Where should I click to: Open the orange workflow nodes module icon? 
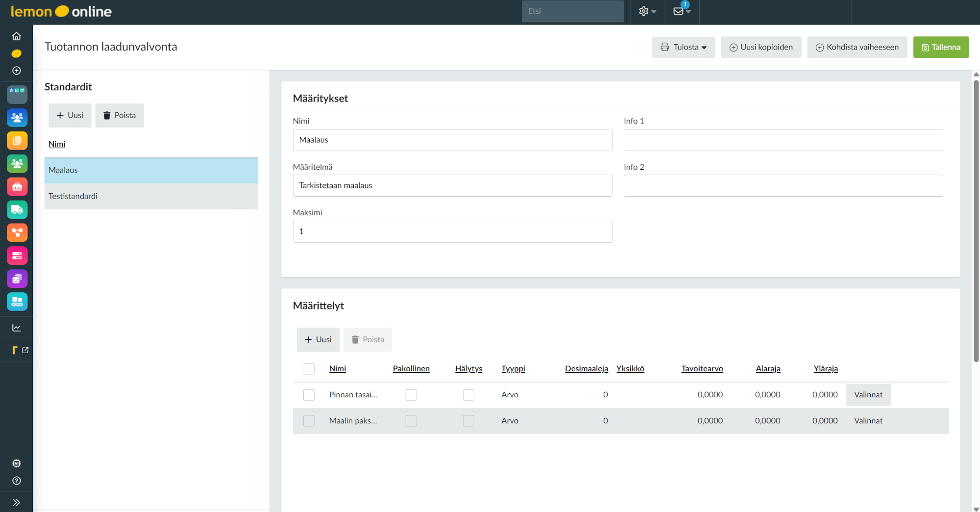(17, 232)
